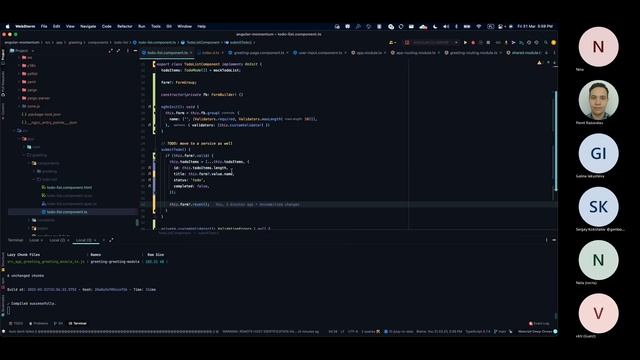
Task: Open the WebStorm application menu
Action: click(x=25, y=27)
